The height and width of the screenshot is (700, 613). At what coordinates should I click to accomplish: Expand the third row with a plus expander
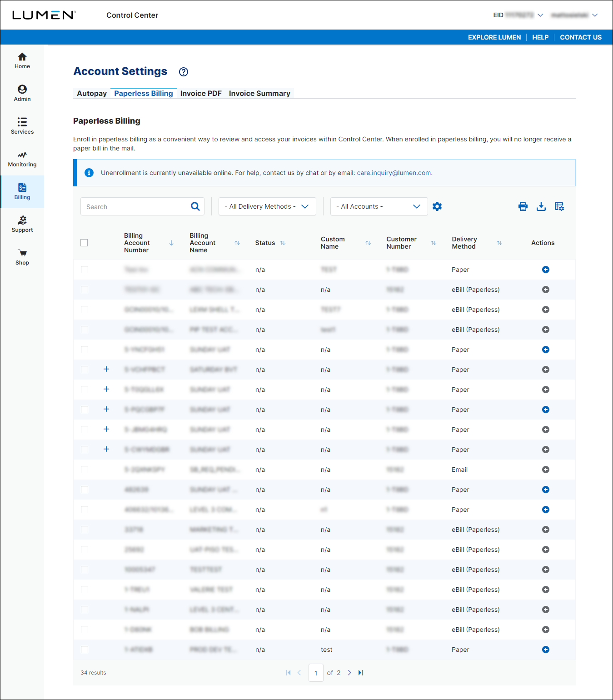[x=106, y=409]
